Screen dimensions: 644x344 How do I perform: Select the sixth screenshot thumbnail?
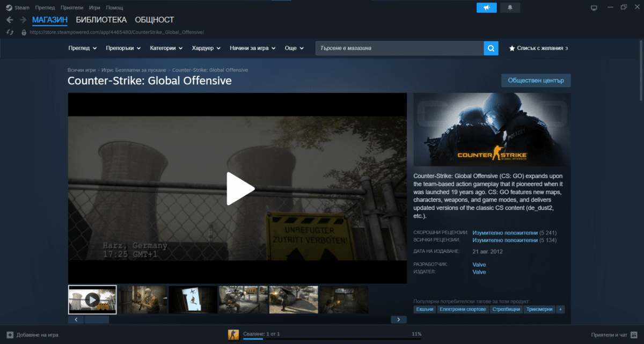343,299
